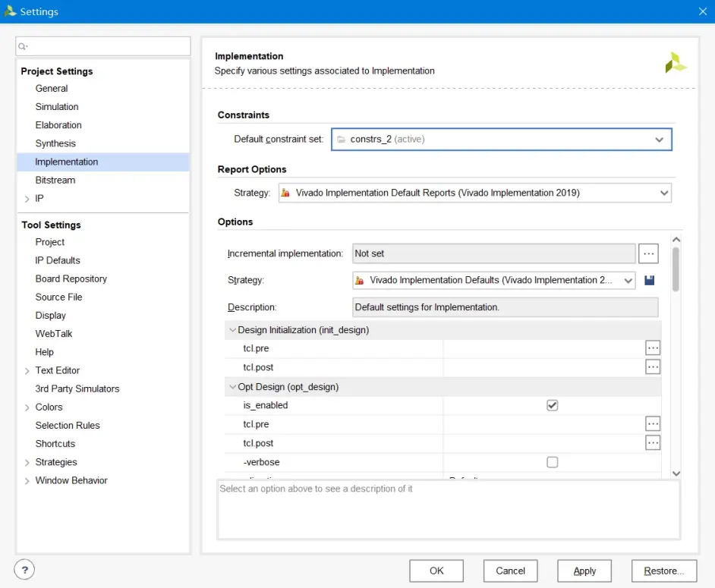The width and height of the screenshot is (715, 588).
Task: Expand the Text Editor node
Action: pyautogui.click(x=27, y=370)
